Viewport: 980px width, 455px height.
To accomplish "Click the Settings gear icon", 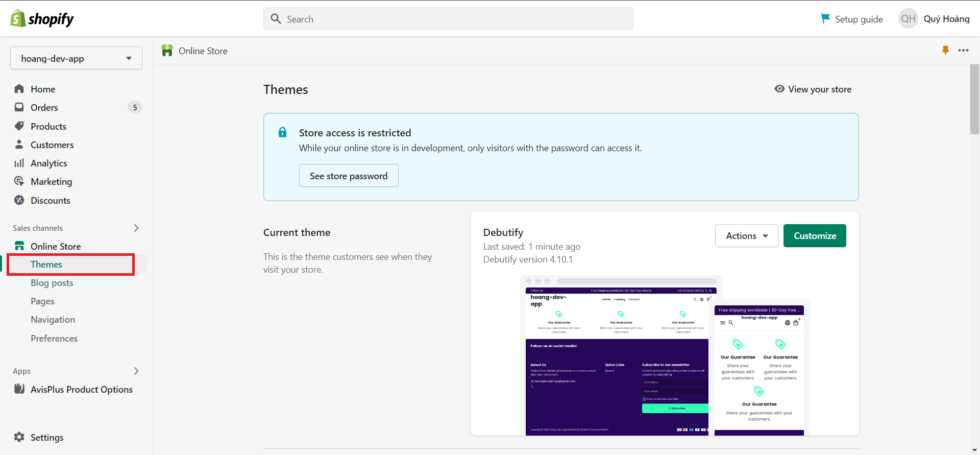I will point(19,437).
